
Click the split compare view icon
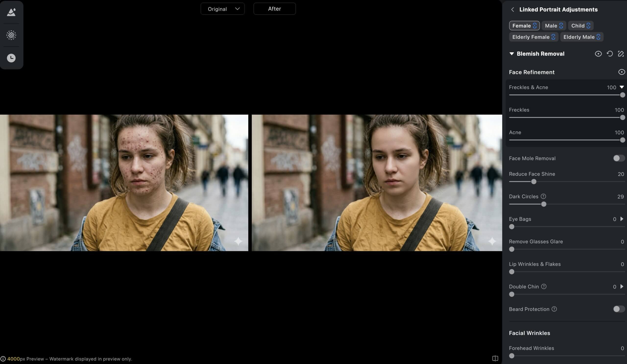point(495,358)
